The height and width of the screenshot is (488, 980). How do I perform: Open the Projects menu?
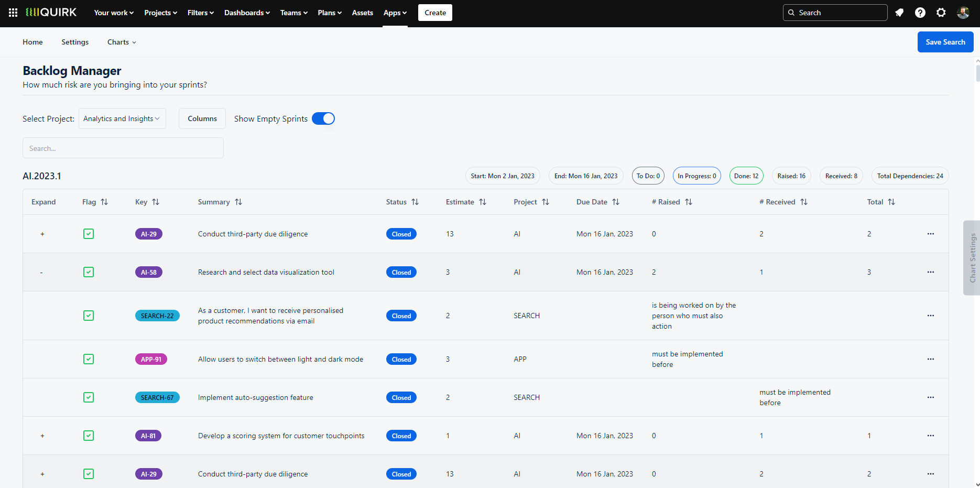point(160,13)
